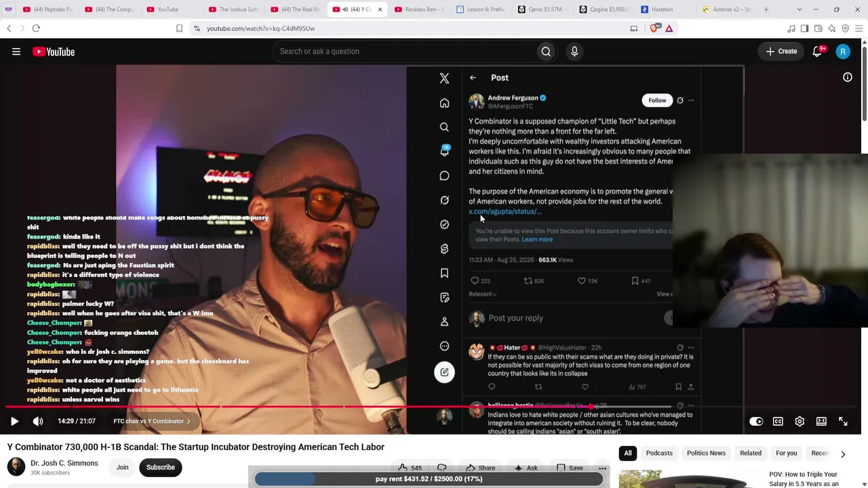Image resolution: width=868 pixels, height=488 pixels.
Task: Open Brave Shields lion icon
Action: point(654,28)
